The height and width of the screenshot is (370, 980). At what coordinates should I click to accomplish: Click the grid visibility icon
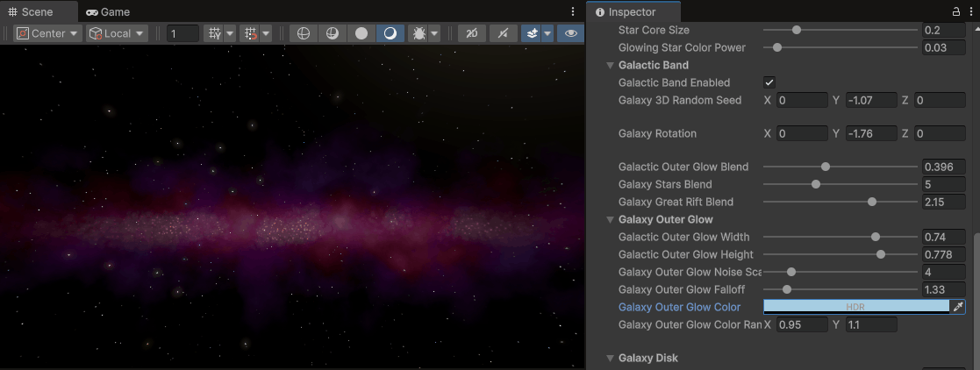214,33
